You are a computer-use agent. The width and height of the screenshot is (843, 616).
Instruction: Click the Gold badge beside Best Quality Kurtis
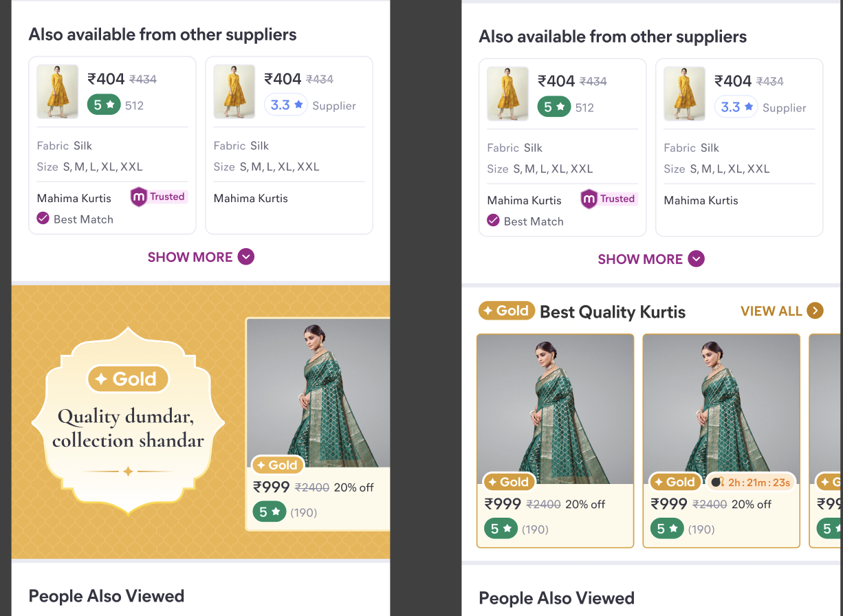tap(506, 311)
